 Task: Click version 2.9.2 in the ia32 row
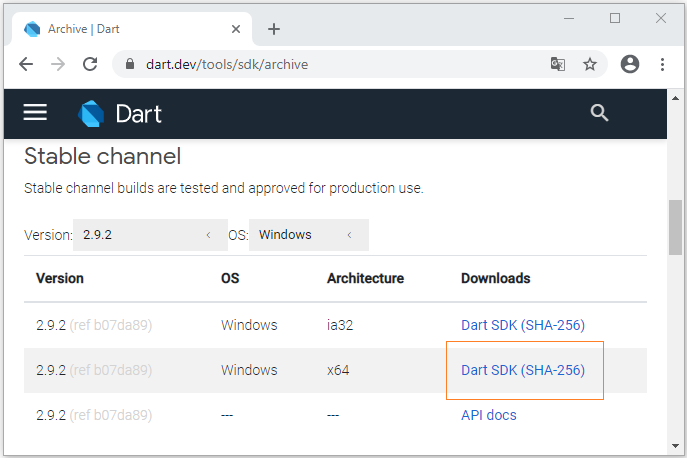(51, 325)
